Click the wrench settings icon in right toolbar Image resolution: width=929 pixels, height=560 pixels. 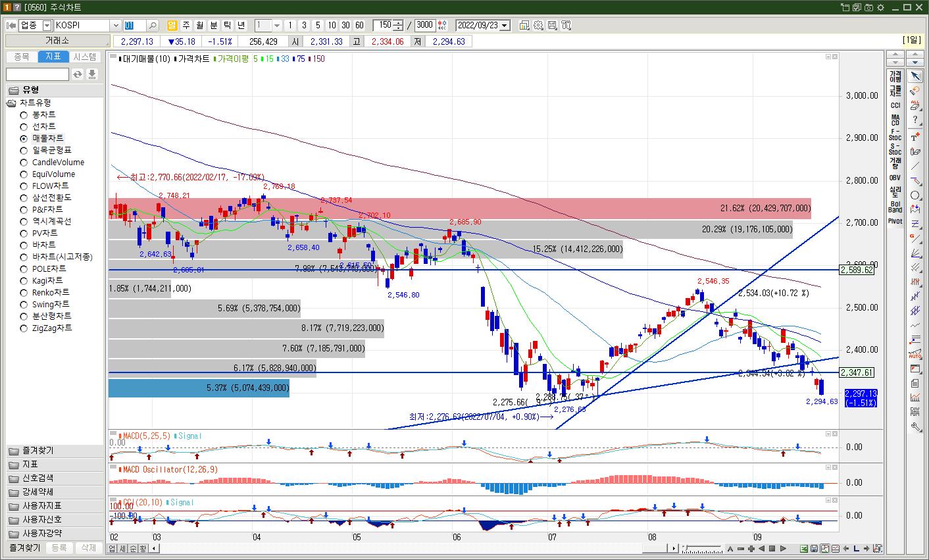[915, 426]
